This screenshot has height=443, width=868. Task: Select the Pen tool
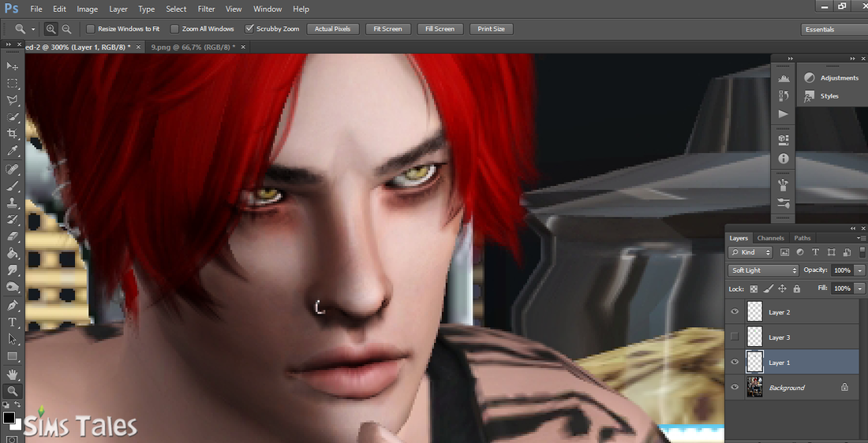coord(12,305)
